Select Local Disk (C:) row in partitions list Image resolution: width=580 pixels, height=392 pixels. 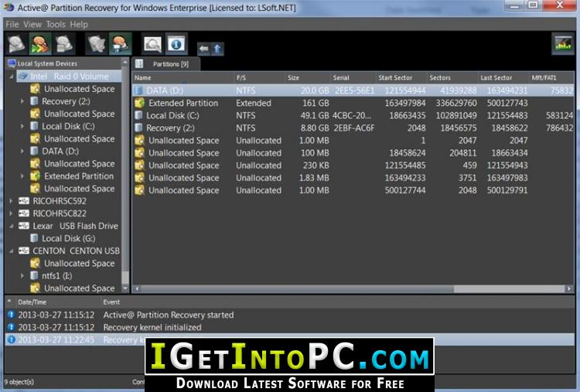pyautogui.click(x=353, y=116)
